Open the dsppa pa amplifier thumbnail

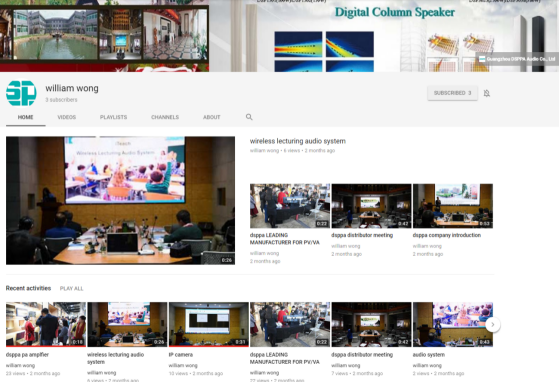46,325
